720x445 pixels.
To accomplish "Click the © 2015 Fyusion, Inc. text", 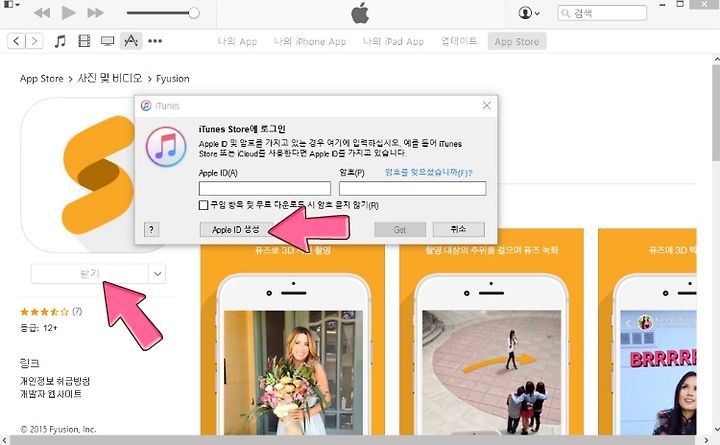I will point(58,429).
